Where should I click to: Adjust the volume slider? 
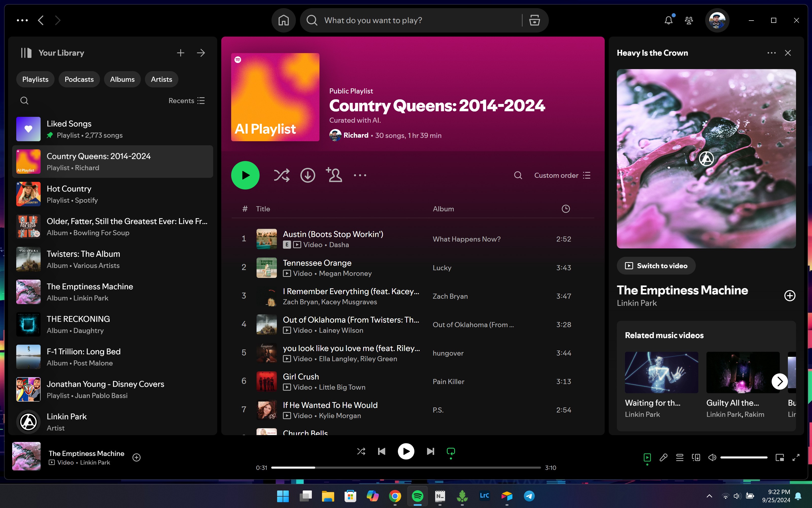[x=744, y=457]
